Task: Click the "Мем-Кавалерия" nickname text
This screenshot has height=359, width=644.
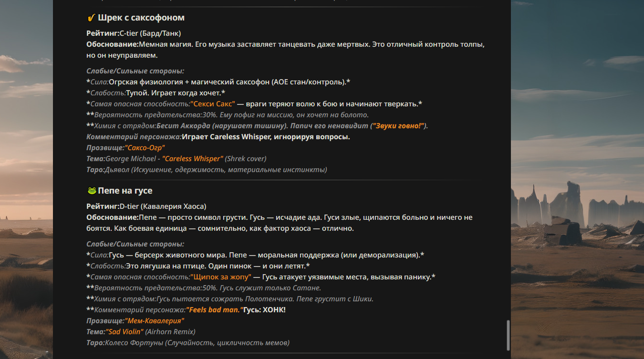Action: 154,321
